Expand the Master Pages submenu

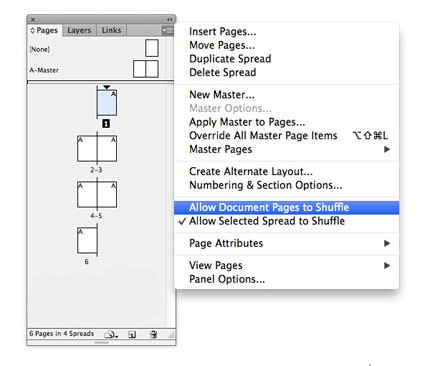click(x=286, y=149)
